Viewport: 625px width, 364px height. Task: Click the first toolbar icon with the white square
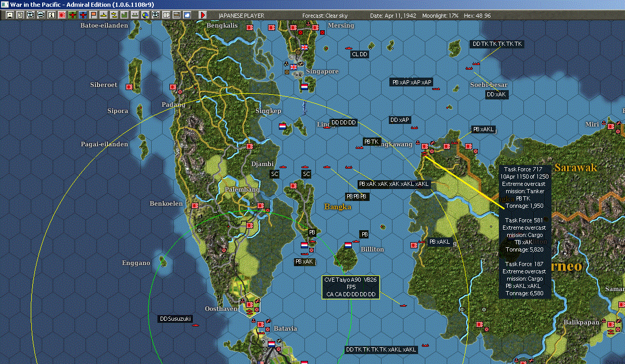tap(10, 15)
